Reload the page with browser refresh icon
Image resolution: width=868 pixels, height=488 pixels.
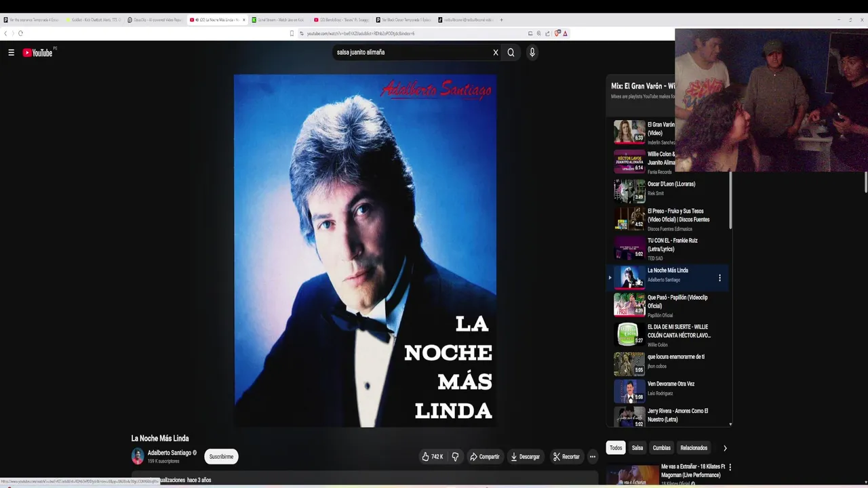20,33
